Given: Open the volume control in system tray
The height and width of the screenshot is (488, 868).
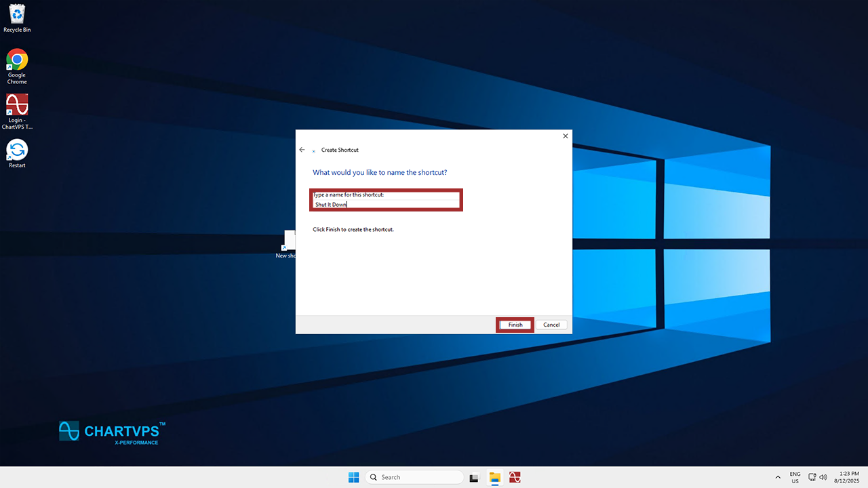Looking at the screenshot, I should pyautogui.click(x=823, y=477).
